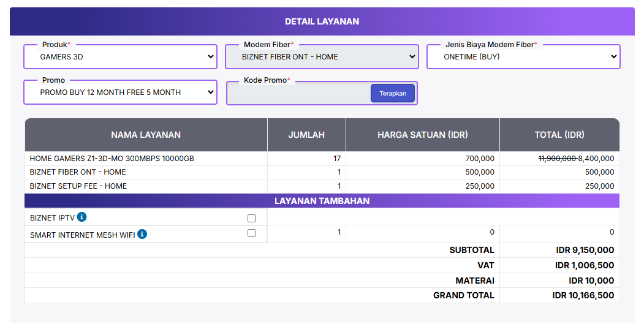This screenshot has height=332, width=644.
Task: Select the DETAIL LAYANAN title banner
Action: click(x=322, y=21)
